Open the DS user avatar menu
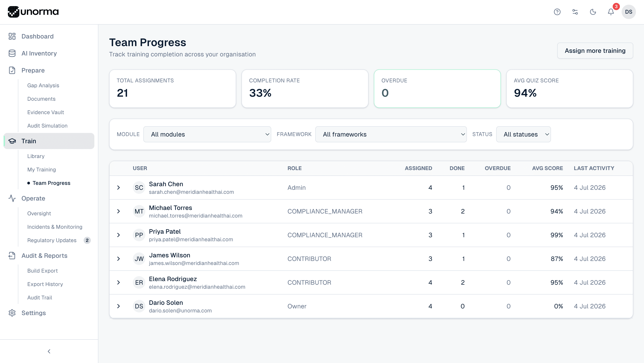The width and height of the screenshot is (644, 363). pyautogui.click(x=629, y=12)
